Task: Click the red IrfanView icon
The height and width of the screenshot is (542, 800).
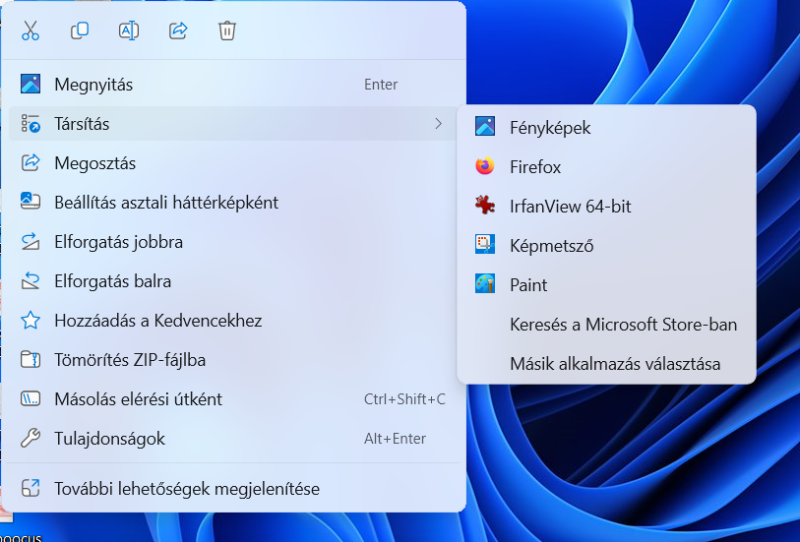Action: pyautogui.click(x=485, y=205)
